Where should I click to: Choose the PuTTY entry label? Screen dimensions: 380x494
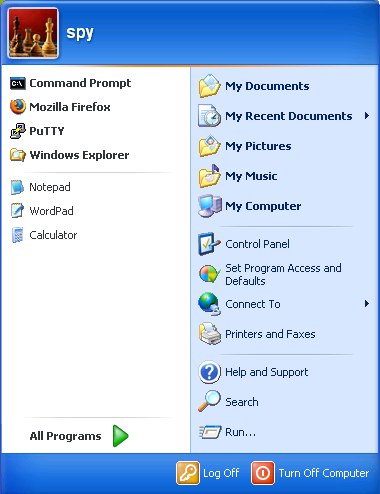pos(47,131)
